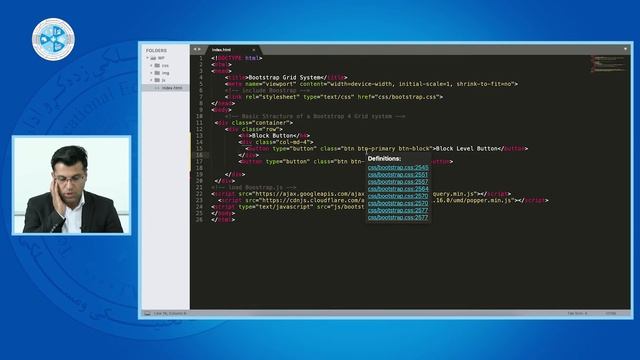The height and width of the screenshot is (360, 640).
Task: Open definition css/bootstrap.css:2551
Action: tap(398, 175)
